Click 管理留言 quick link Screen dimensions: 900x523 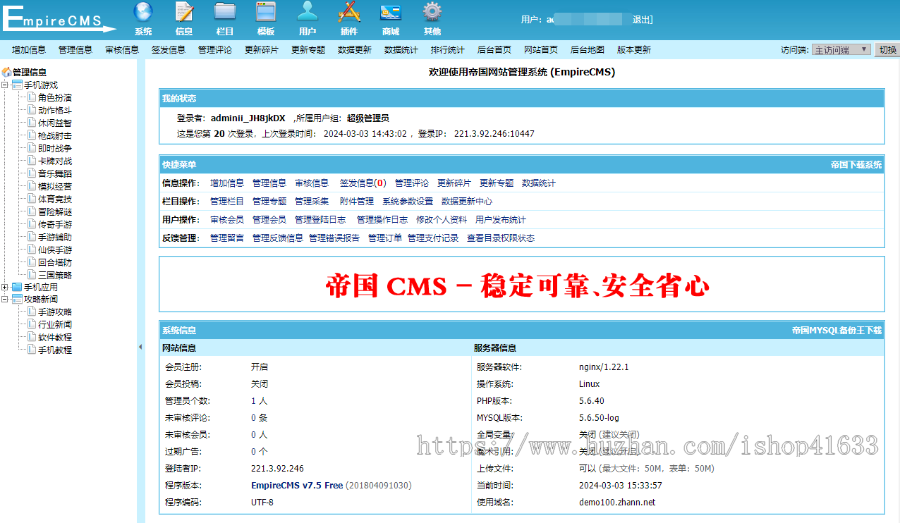(227, 238)
